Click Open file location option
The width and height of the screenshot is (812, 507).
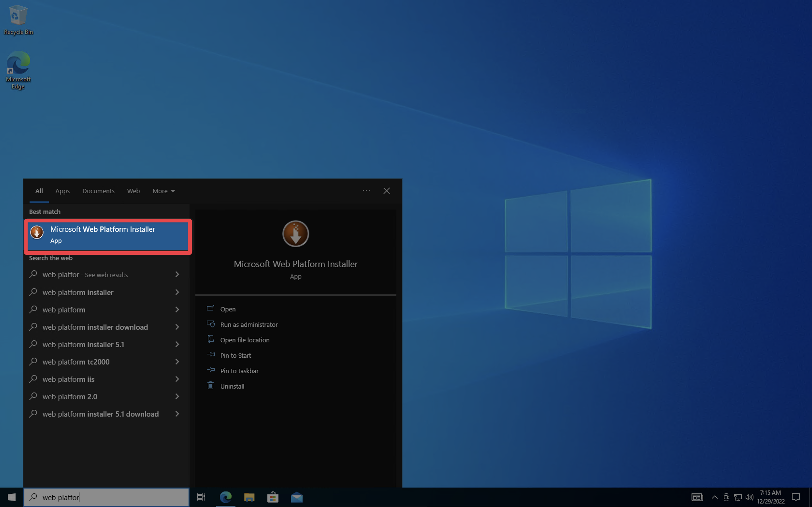[244, 339]
